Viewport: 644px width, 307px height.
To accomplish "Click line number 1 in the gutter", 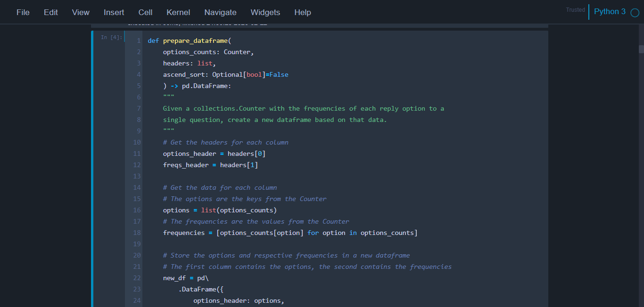I will (138, 40).
